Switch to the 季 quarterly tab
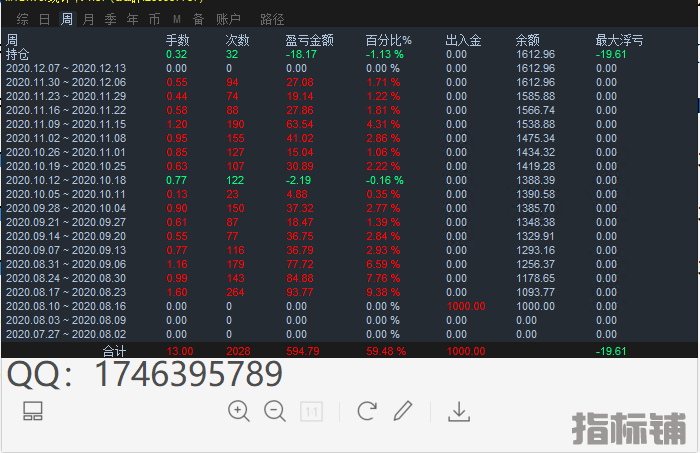700x453 pixels. point(110,19)
